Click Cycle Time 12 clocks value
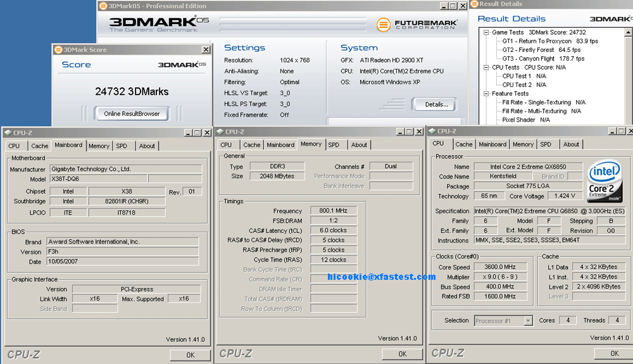This screenshot has width=633, height=364. pos(334,260)
